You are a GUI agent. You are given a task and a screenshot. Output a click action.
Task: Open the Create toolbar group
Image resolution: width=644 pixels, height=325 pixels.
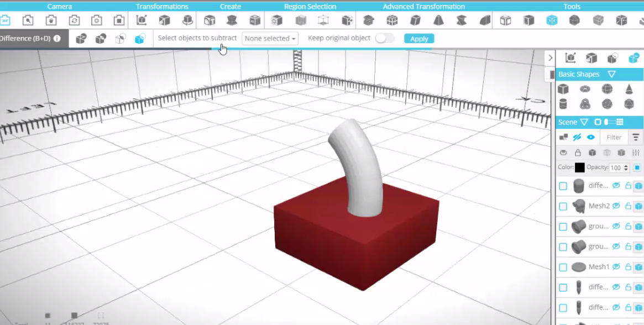pos(231,7)
